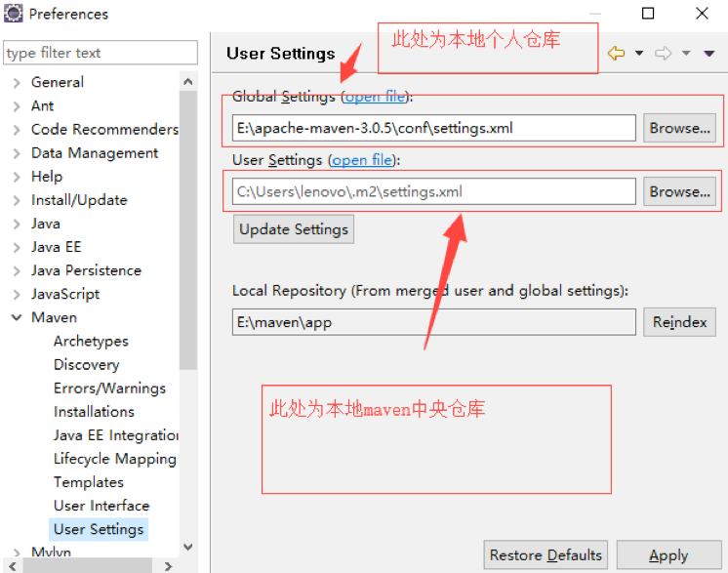Viewport: 728px width, 573px height.
Task: Click the tree horizontal scrollbar thumb
Action: tap(87, 566)
